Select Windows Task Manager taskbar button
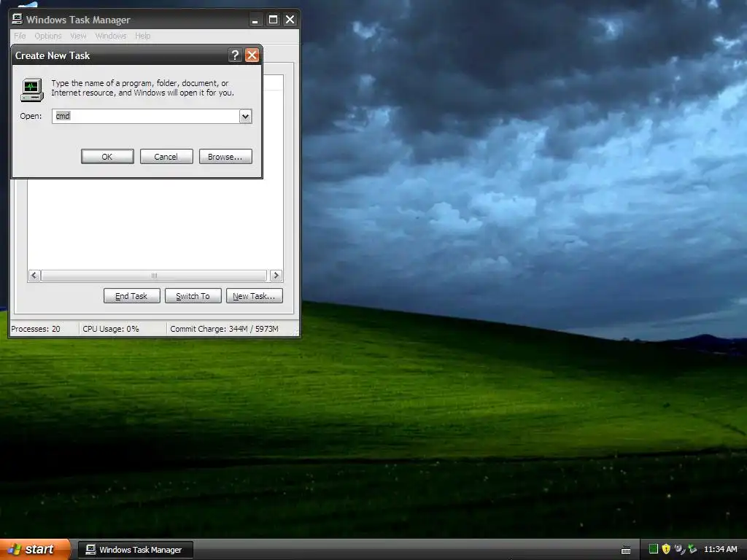This screenshot has width=747, height=560. 135,550
